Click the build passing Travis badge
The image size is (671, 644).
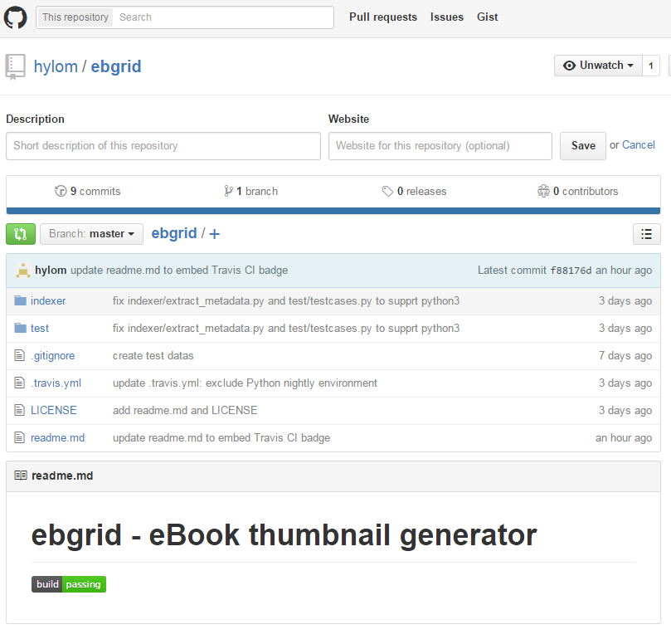69,584
